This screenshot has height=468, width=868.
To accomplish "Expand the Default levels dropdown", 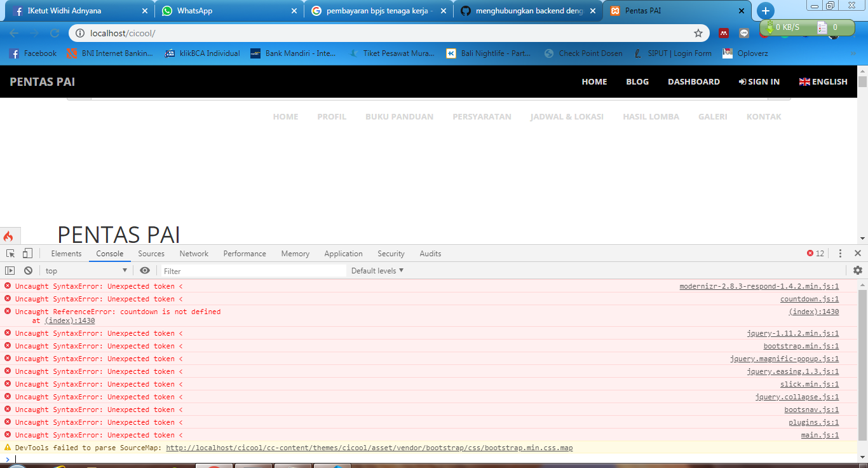I will point(376,270).
